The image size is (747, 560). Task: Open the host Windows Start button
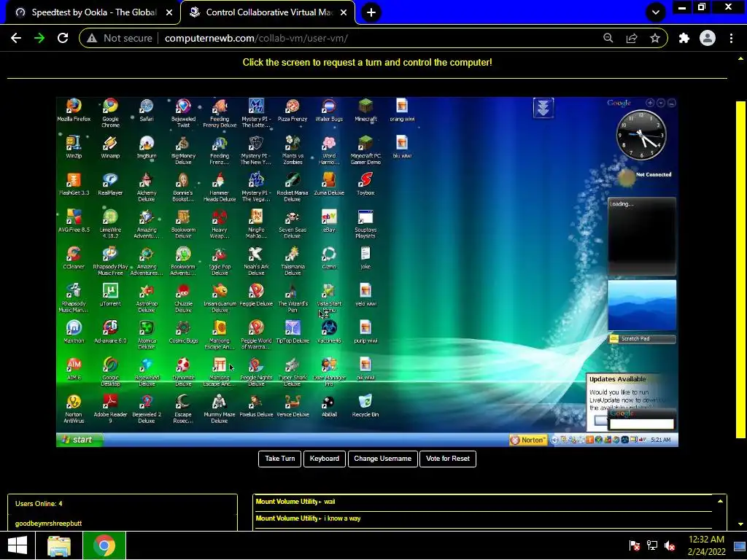[x=18, y=545]
